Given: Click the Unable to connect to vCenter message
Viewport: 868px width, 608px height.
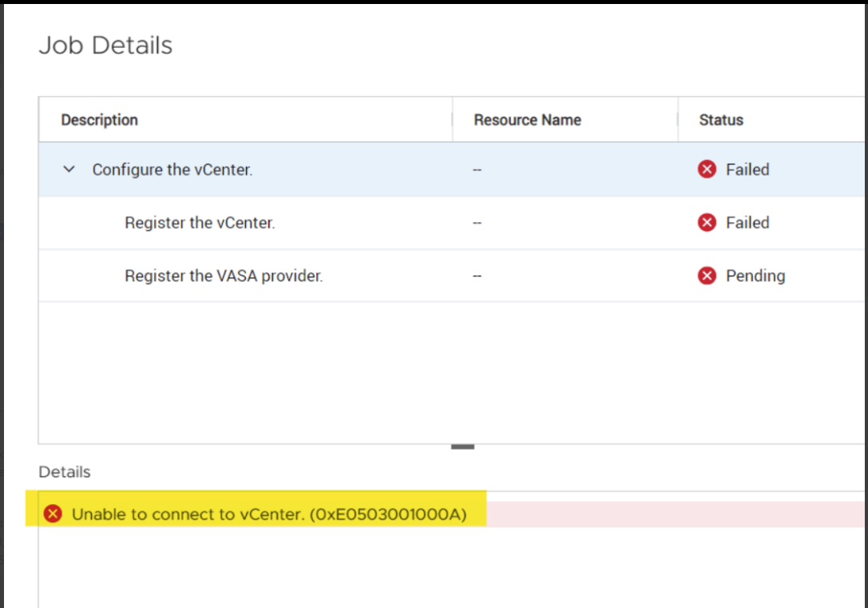Looking at the screenshot, I should [x=269, y=514].
